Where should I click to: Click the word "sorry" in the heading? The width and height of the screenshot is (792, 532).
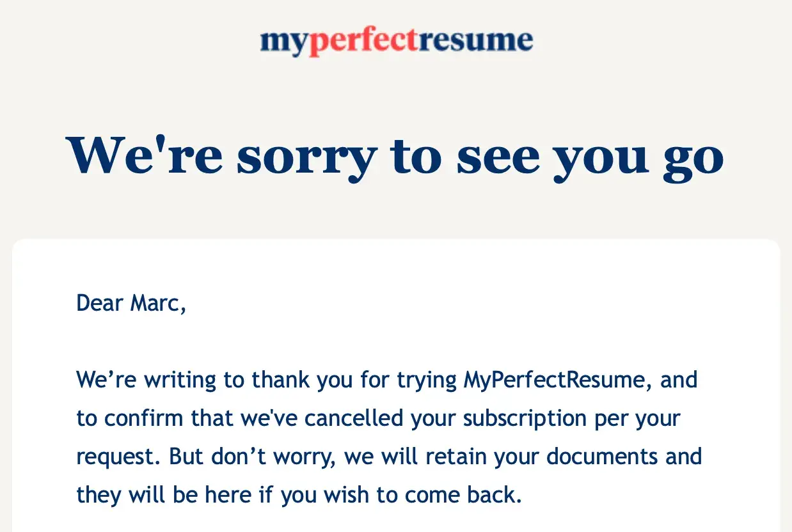[x=306, y=156]
